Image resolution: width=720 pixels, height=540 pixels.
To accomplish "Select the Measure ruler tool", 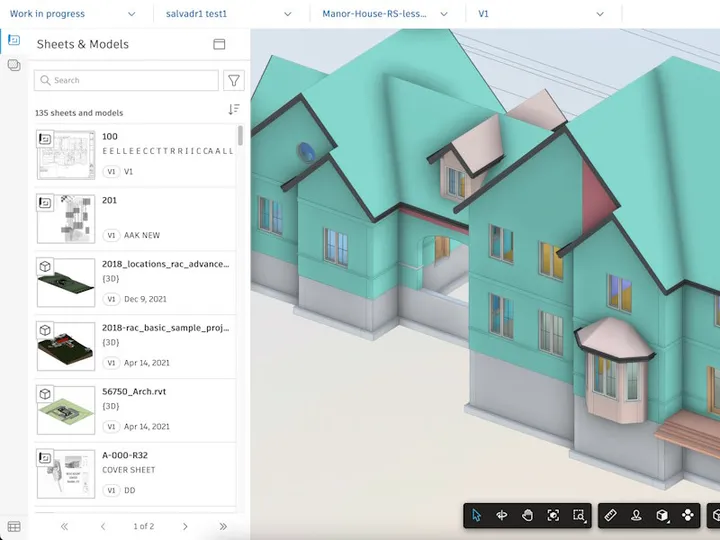I will pos(610,515).
